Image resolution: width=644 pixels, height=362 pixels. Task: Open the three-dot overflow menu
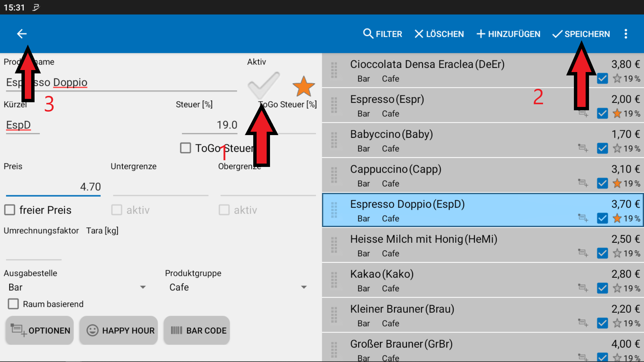coord(626,34)
